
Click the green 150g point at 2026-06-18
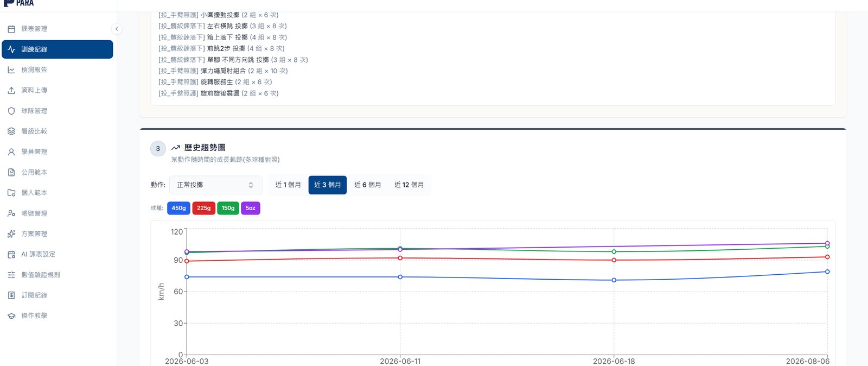[614, 251]
